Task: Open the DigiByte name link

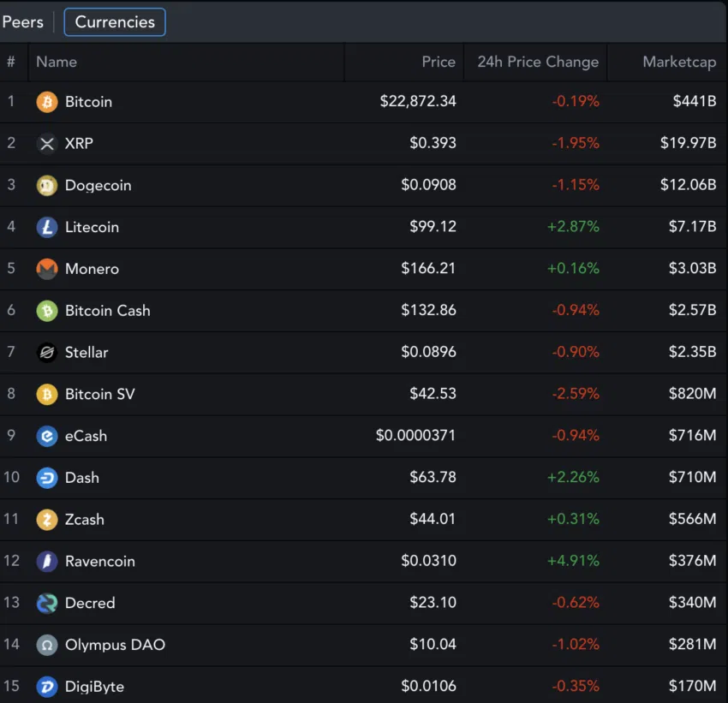Action: pos(94,687)
